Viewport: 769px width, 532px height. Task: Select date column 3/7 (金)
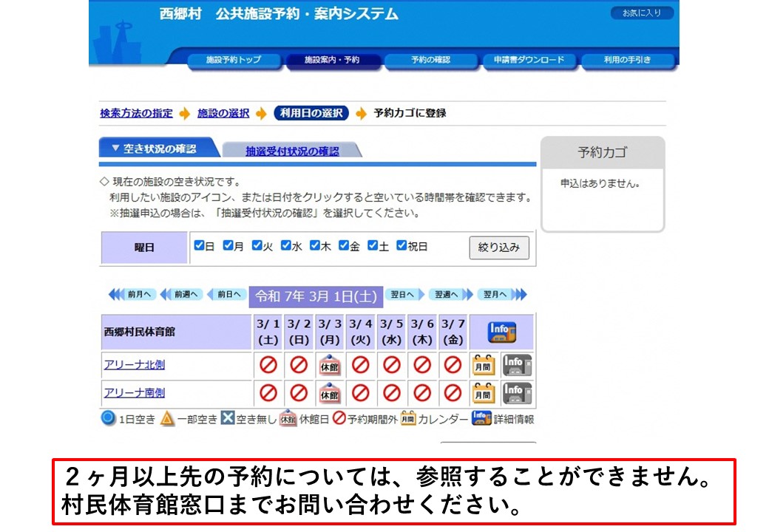[453, 332]
